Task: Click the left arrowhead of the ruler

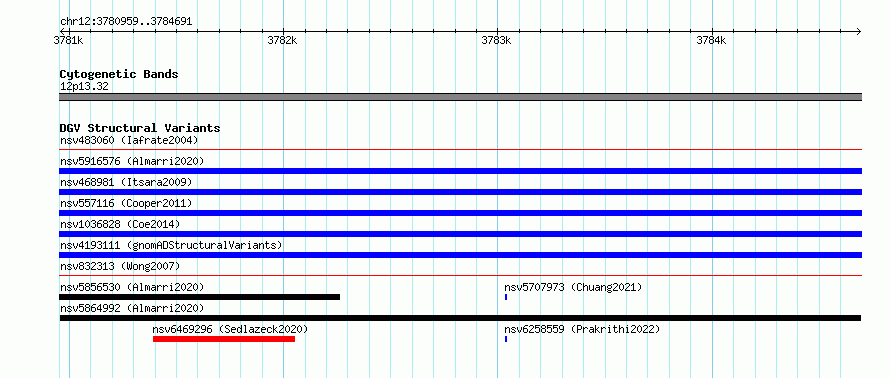Action: coord(62,31)
